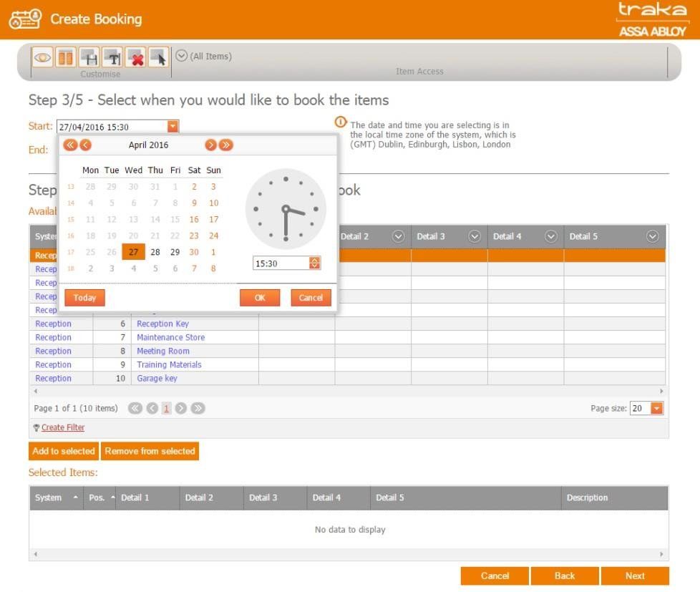Open the Meeting Room item link

point(163,351)
